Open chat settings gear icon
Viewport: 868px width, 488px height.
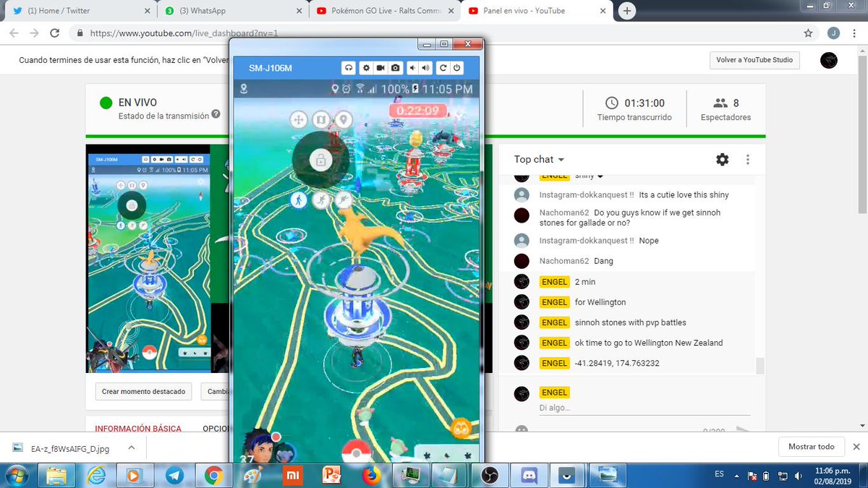coord(722,160)
